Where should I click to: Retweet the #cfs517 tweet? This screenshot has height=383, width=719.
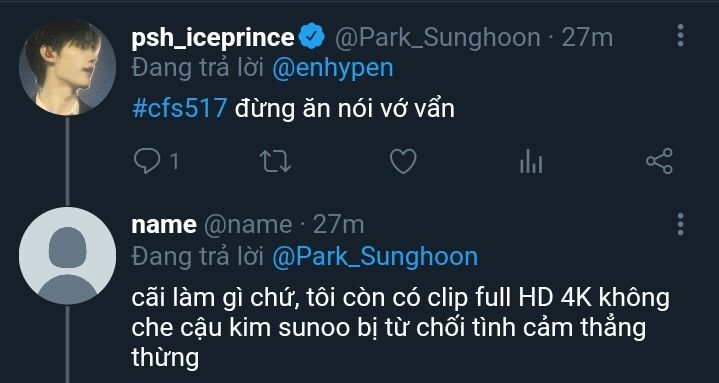[275, 161]
